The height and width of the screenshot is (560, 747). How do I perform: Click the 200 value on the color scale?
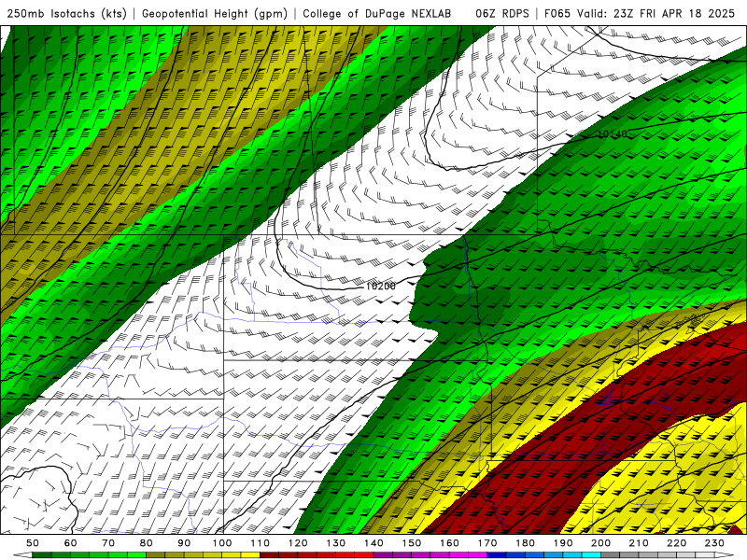(600, 543)
